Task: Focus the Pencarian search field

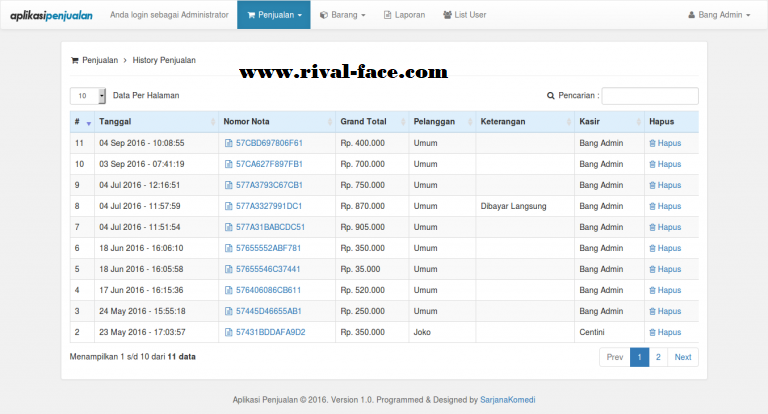Action: pos(650,96)
